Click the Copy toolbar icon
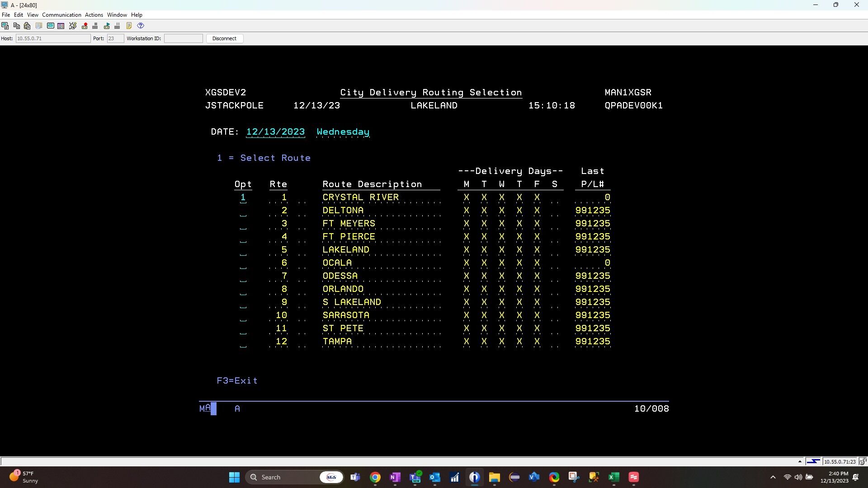868x488 pixels. [16, 26]
